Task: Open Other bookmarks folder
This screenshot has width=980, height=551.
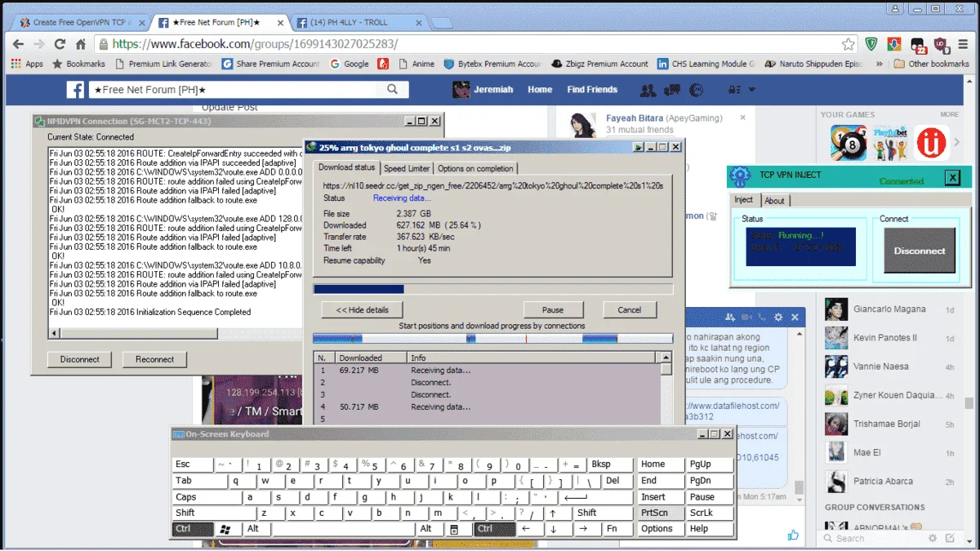Action: coord(931,64)
